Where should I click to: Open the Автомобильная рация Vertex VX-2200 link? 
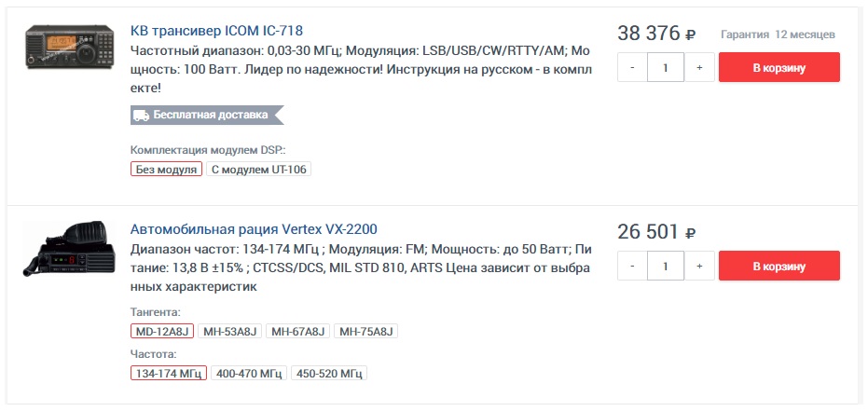click(x=254, y=229)
